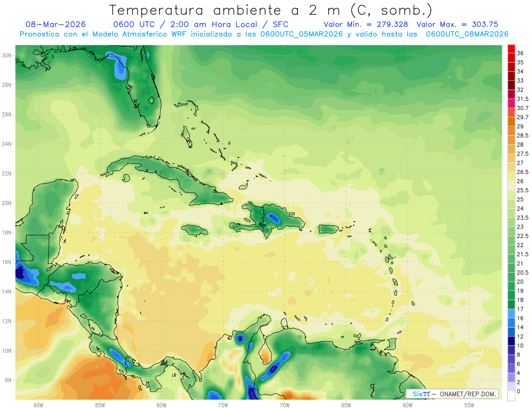Screen dimensions: 532x411
Task: Click the 'Valor Min. = 279.328' readout
Action: 366,24
